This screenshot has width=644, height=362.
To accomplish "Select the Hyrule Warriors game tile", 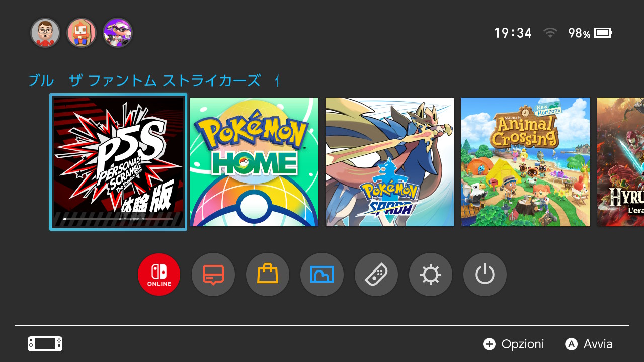I will click(620, 162).
